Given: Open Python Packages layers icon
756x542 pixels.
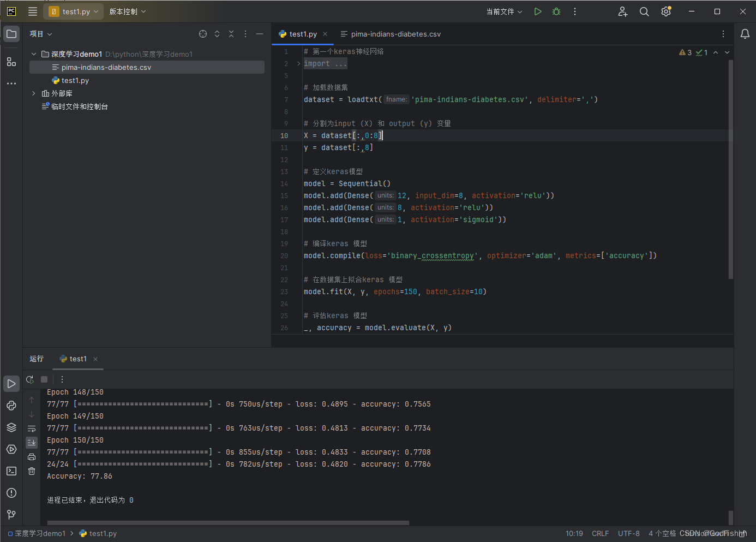Looking at the screenshot, I should [11, 427].
